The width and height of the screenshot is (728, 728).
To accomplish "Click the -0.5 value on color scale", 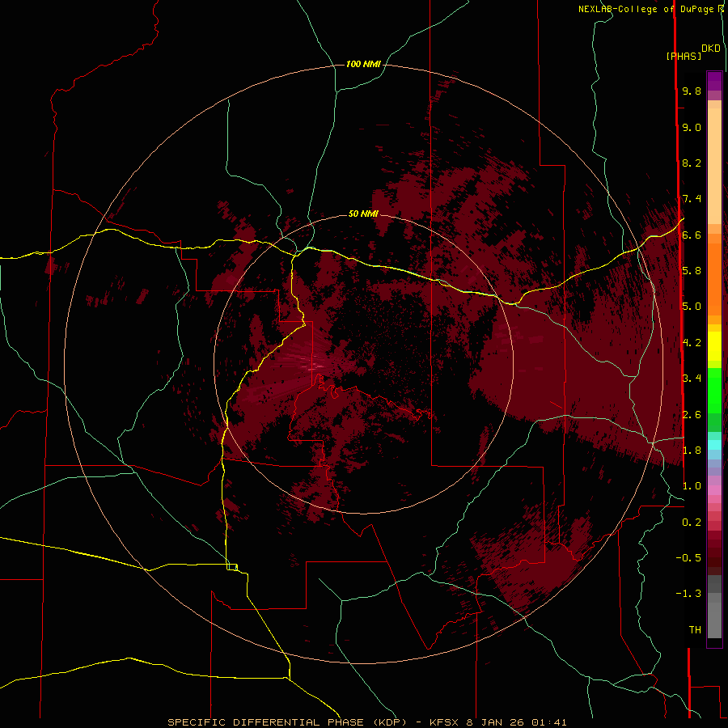I will tap(688, 557).
